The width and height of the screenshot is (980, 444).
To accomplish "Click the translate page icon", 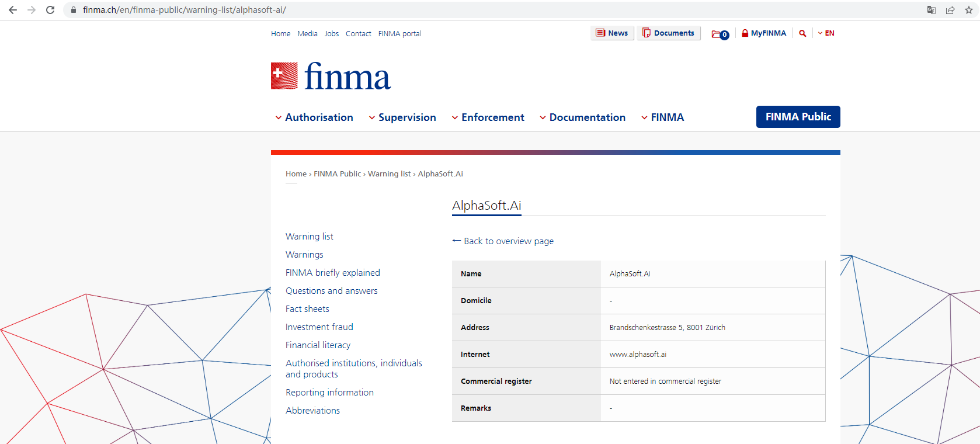I will tap(932, 10).
